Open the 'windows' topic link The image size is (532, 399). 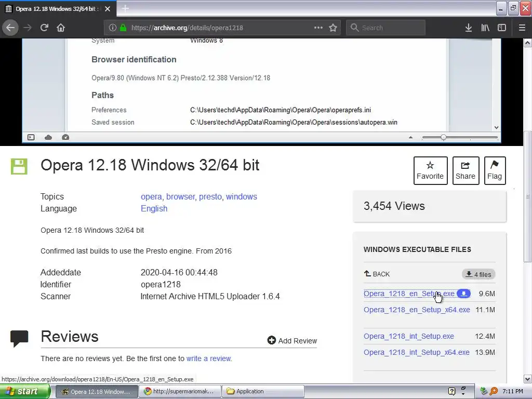click(242, 197)
